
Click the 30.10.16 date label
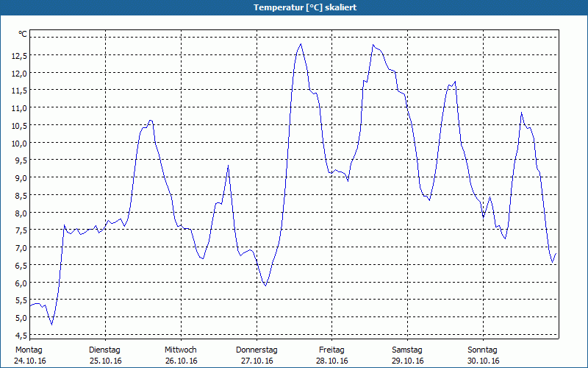coord(484,361)
